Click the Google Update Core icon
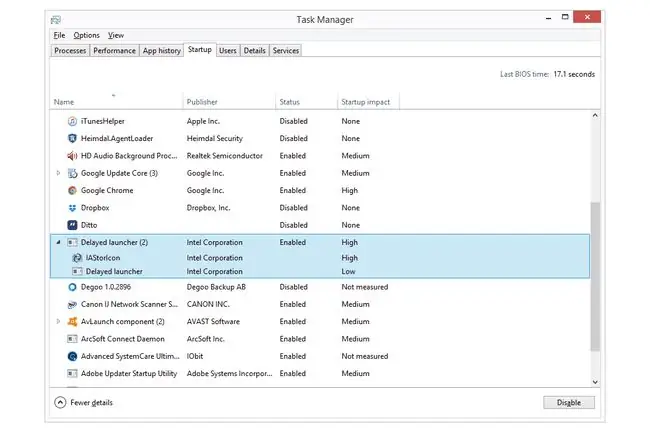 point(72,173)
